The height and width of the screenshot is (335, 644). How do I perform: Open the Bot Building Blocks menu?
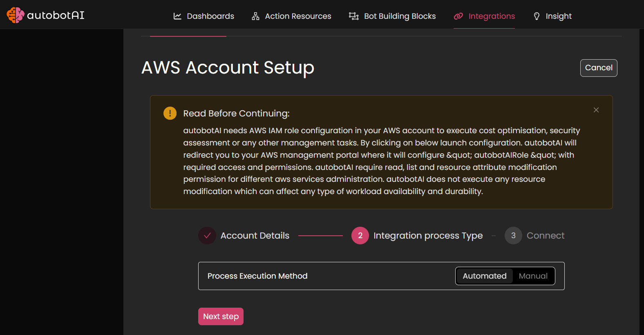[392, 16]
